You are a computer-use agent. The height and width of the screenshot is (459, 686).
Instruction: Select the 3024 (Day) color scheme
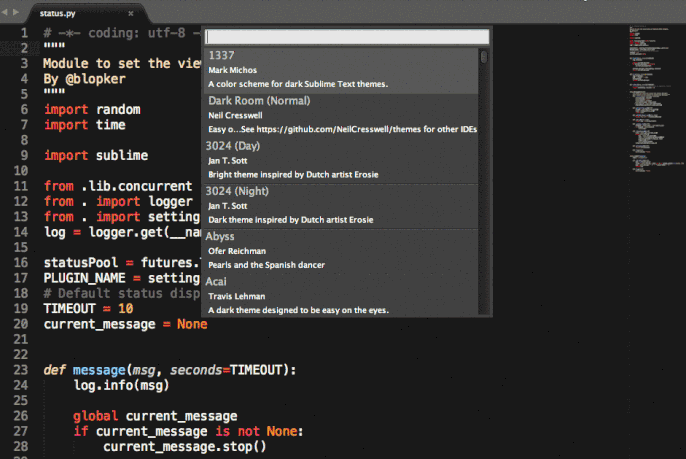[341, 160]
